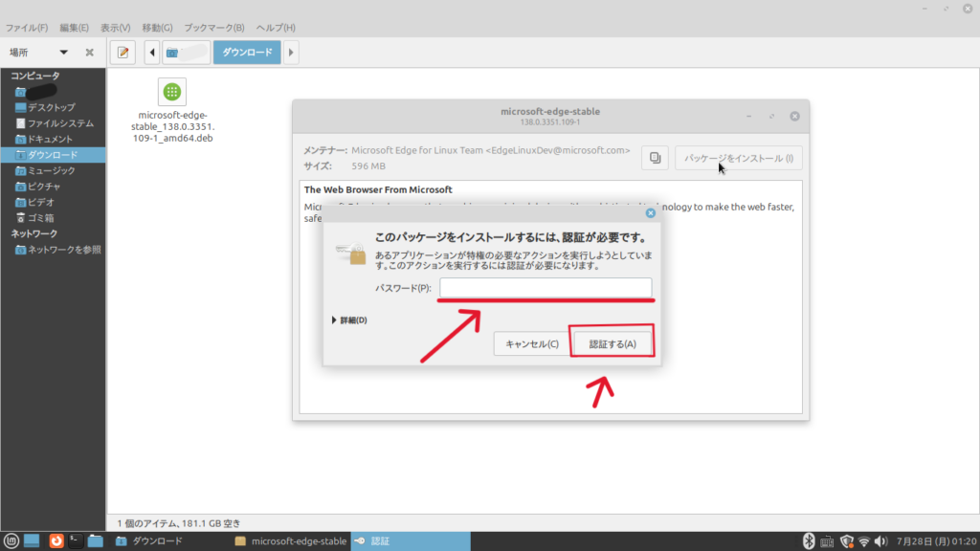
Task: Open the 表示(V) menu
Action: tap(115, 28)
